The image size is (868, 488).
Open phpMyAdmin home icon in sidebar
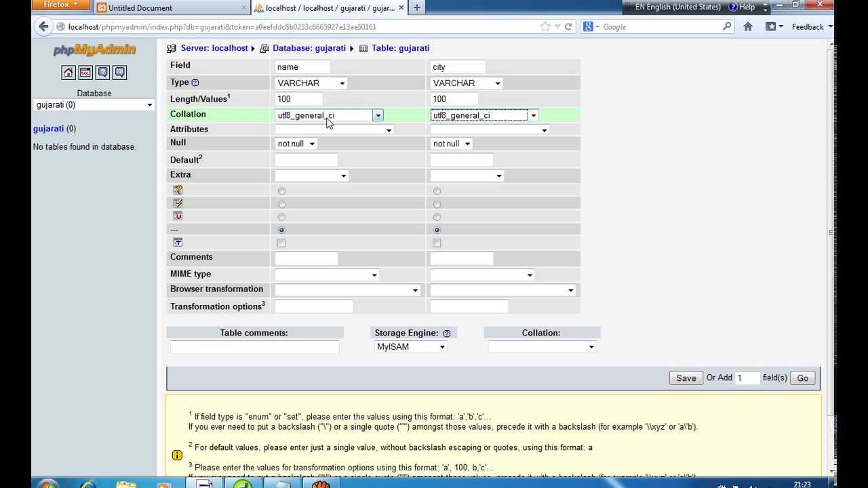[68, 73]
